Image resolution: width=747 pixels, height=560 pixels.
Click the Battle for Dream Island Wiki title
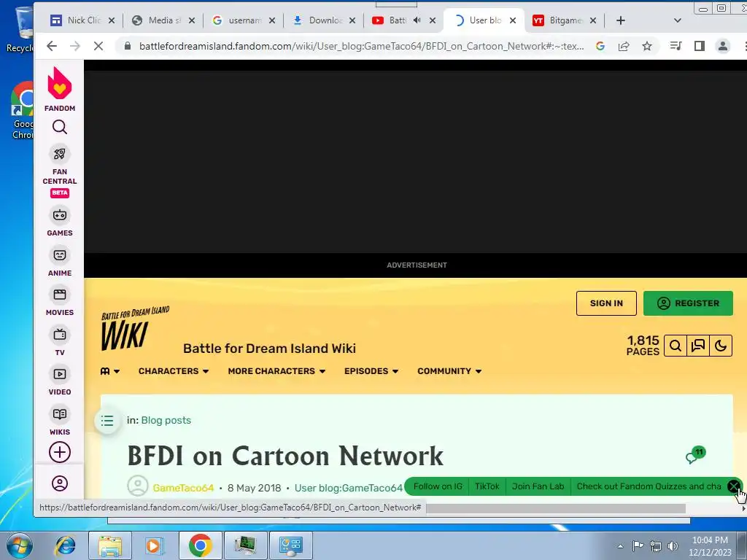coord(269,349)
